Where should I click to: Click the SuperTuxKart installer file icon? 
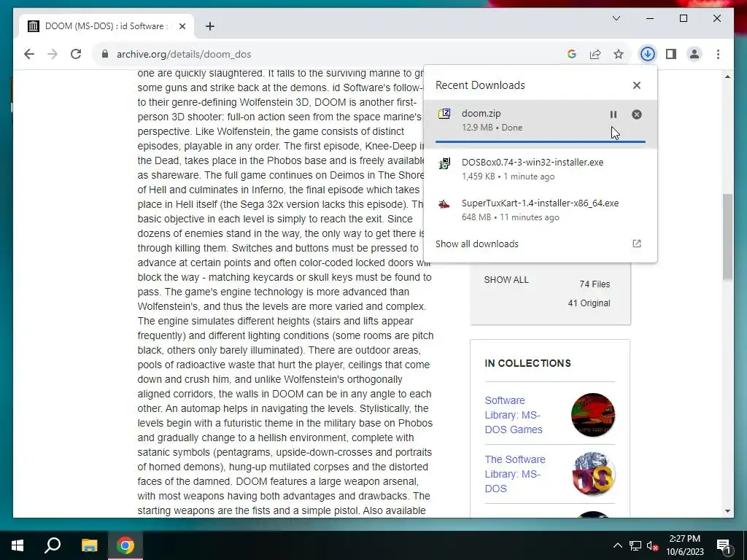pos(444,204)
